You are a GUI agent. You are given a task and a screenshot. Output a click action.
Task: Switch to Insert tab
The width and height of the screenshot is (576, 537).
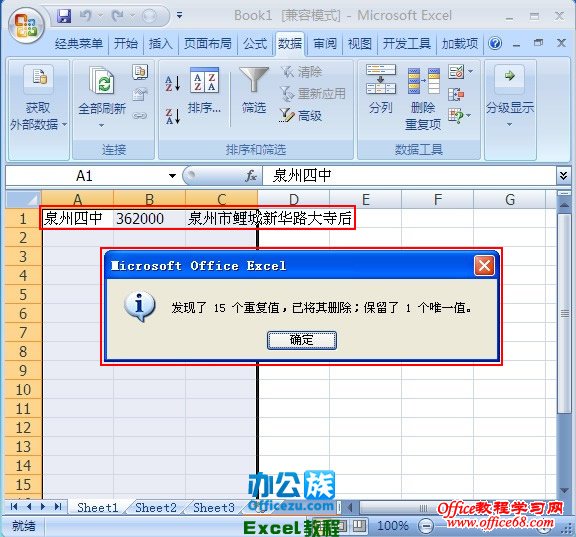coord(160,44)
